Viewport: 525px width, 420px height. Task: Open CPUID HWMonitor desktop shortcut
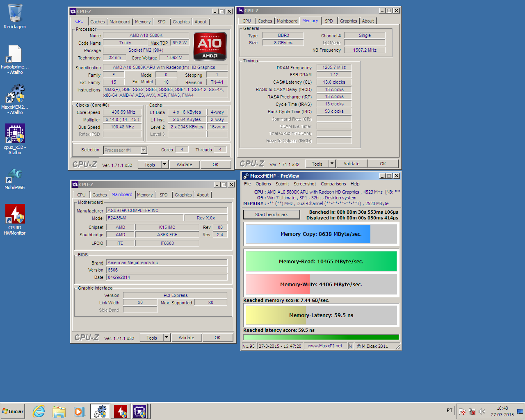pyautogui.click(x=15, y=220)
